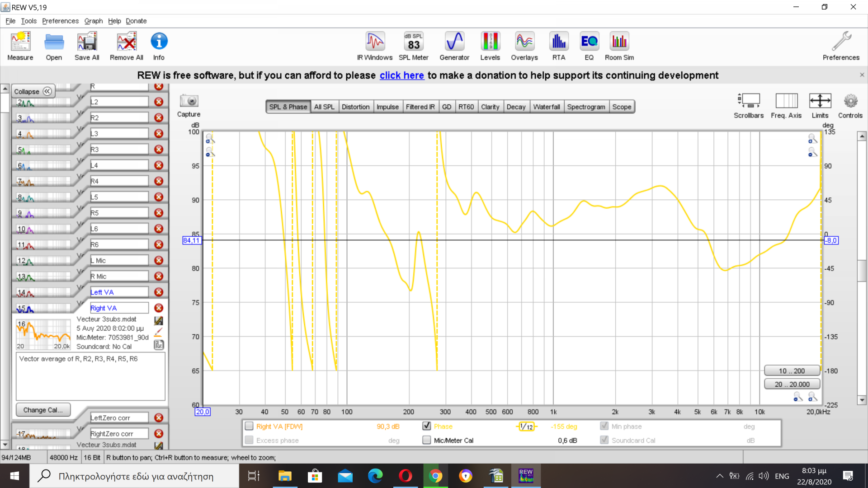Follow the 'click here' donation link
The width and height of the screenshot is (868, 488).
[x=401, y=75]
